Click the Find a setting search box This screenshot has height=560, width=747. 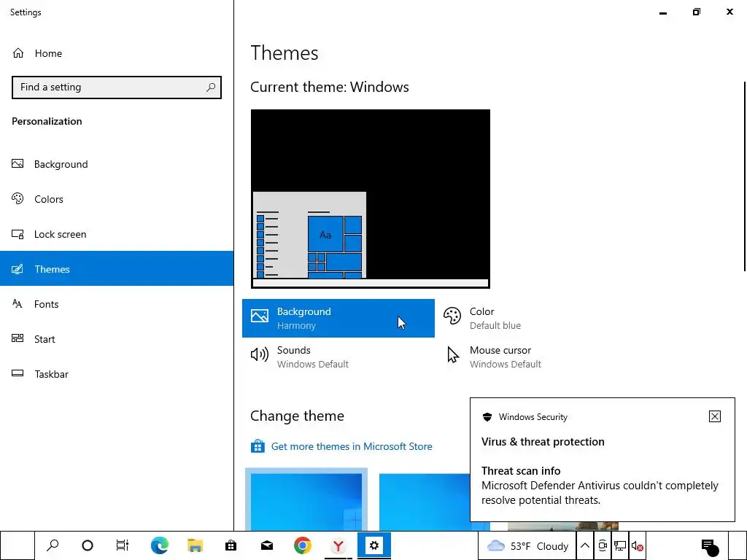(x=117, y=87)
